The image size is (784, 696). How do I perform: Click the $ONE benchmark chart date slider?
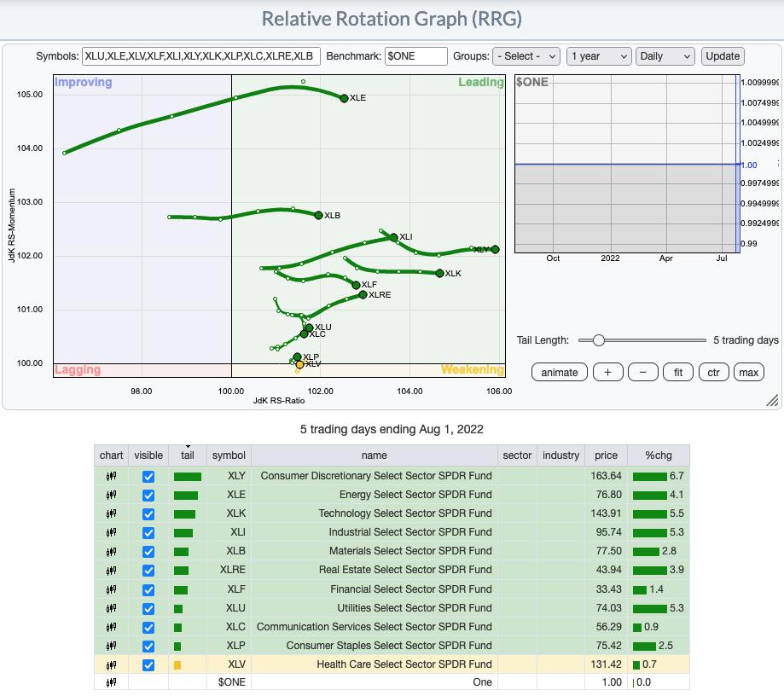pyautogui.click(x=737, y=164)
